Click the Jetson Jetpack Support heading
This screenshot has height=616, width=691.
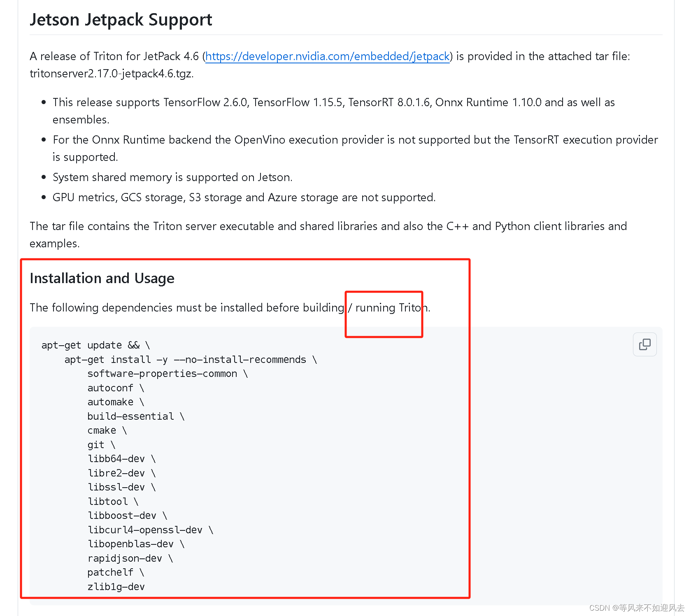coord(121,20)
